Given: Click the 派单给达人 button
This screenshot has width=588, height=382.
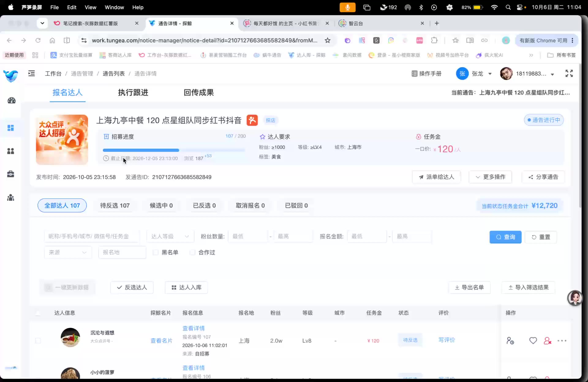Looking at the screenshot, I should pos(436,177).
